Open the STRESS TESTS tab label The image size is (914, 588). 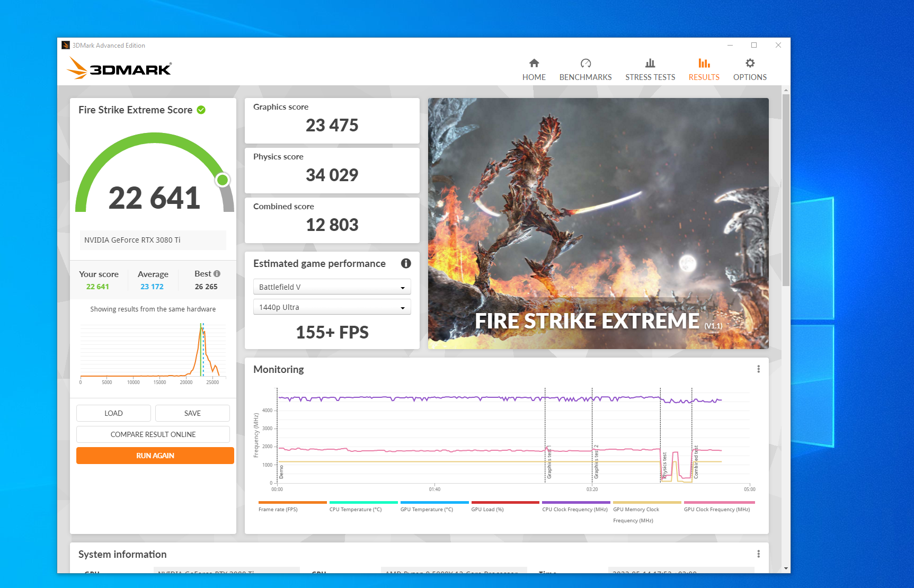(650, 77)
